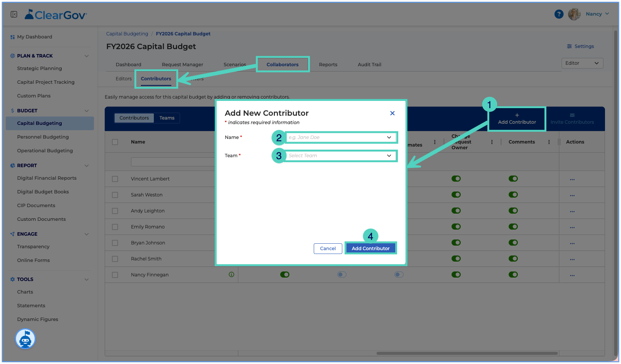Switch to the Editors sub-tab

pyautogui.click(x=124, y=79)
